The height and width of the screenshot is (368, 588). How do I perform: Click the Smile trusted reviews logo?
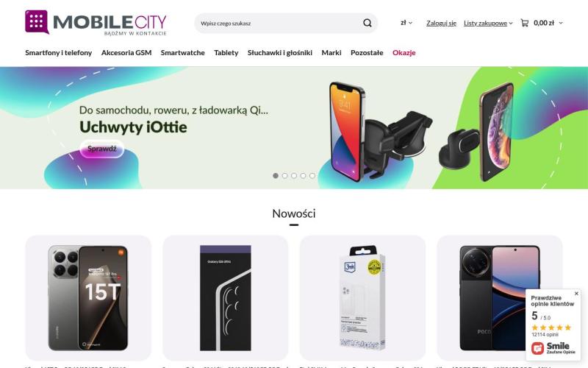pos(553,347)
